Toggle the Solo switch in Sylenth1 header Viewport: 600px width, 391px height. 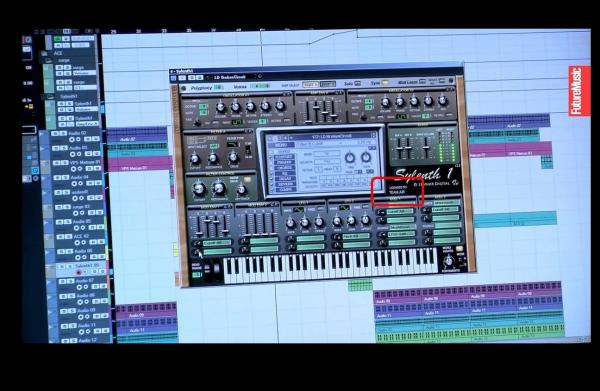[357, 83]
